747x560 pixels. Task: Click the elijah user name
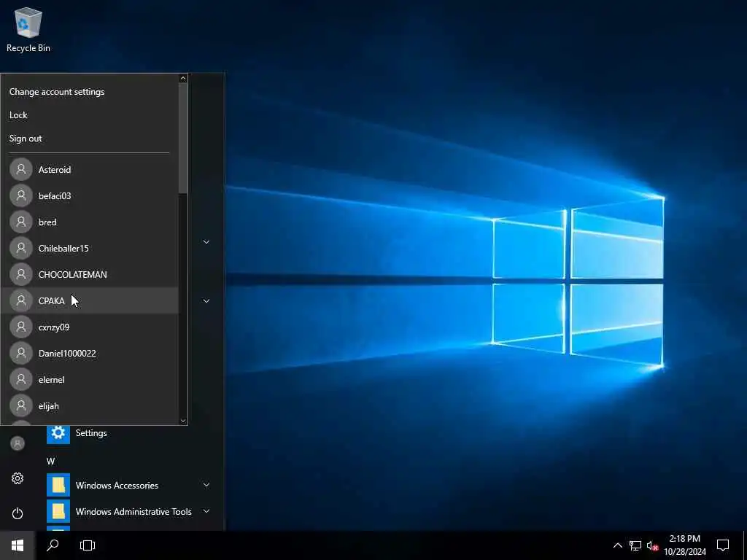pyautogui.click(x=49, y=405)
